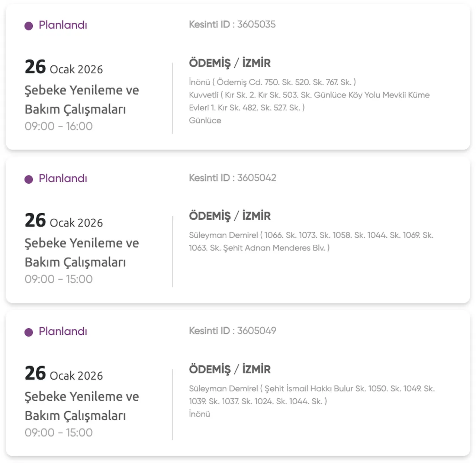
Task: Click Planlandı label in the first card
Action: tap(63, 25)
